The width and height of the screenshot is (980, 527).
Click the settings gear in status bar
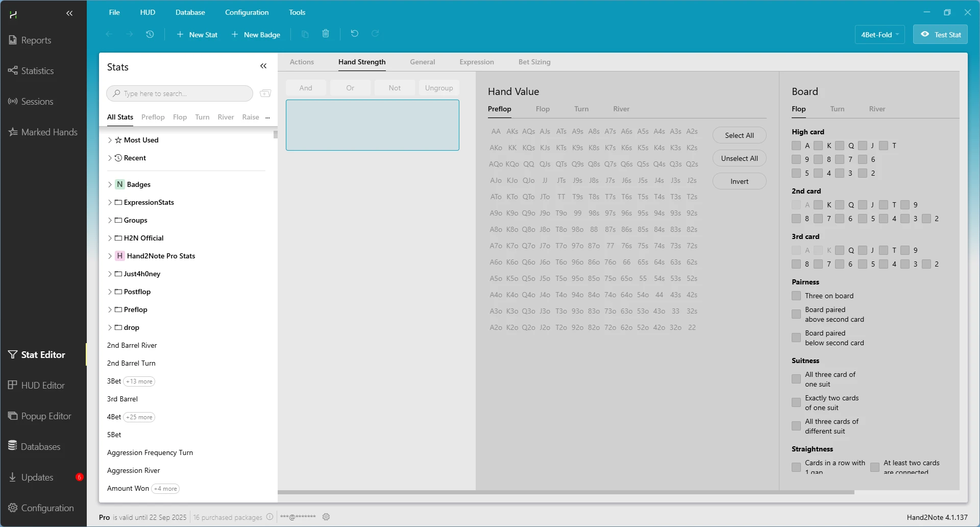click(x=326, y=517)
